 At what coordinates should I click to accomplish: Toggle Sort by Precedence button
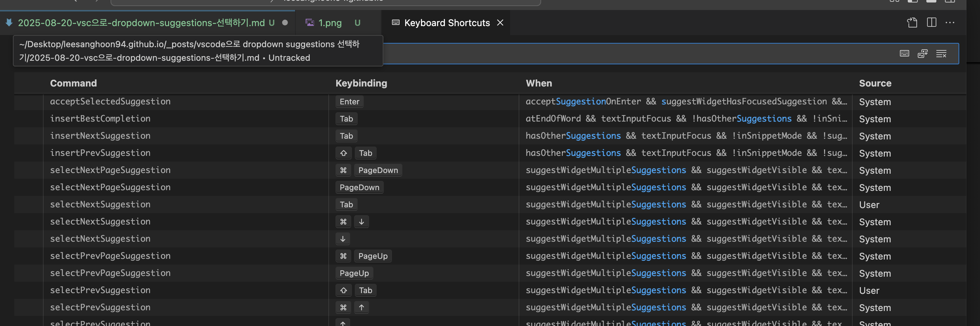tap(922, 54)
